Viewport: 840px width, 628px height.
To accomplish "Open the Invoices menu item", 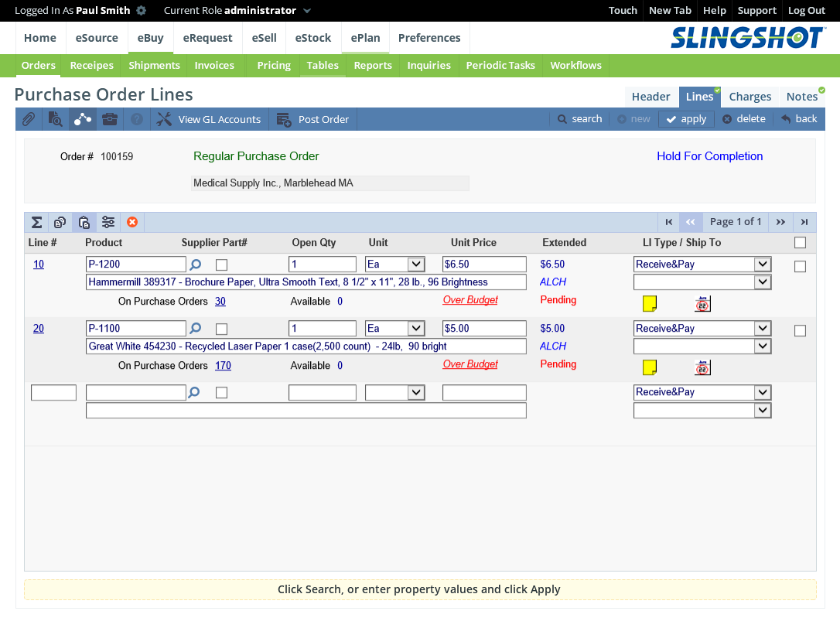I will pos(214,66).
